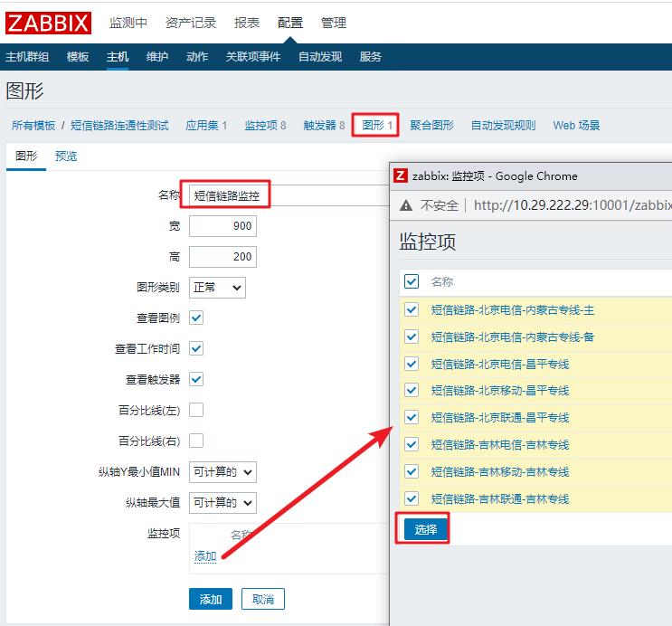Click the ZABBIX logo
This screenshot has width=672, height=626.
coord(48,22)
